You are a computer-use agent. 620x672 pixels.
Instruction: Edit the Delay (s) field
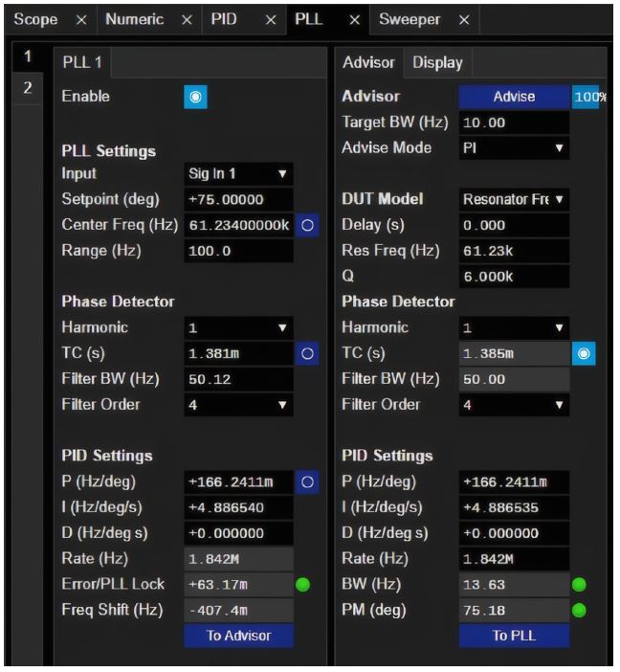click(x=514, y=225)
